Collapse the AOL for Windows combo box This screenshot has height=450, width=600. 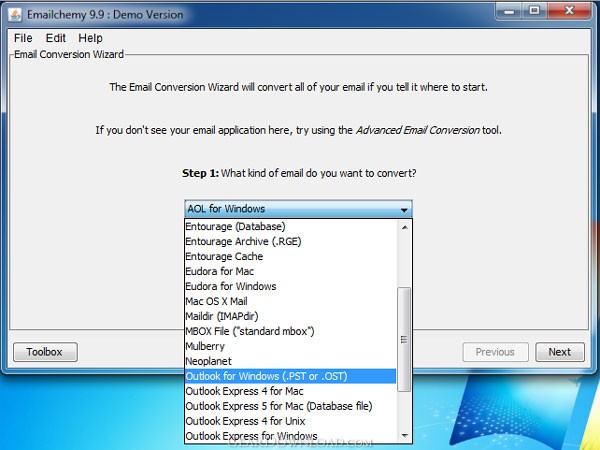298,209
